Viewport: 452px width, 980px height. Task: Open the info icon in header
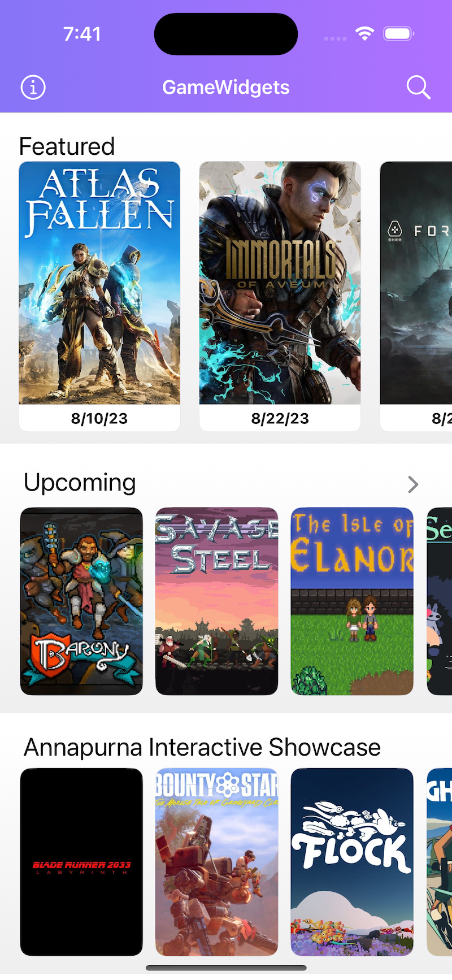[x=33, y=88]
